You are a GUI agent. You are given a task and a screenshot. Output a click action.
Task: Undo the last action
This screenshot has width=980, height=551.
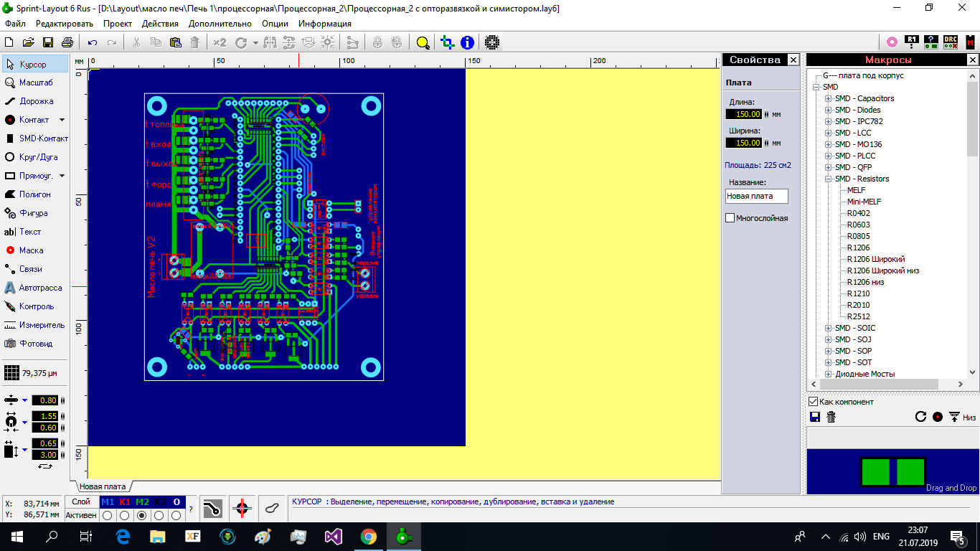click(93, 42)
